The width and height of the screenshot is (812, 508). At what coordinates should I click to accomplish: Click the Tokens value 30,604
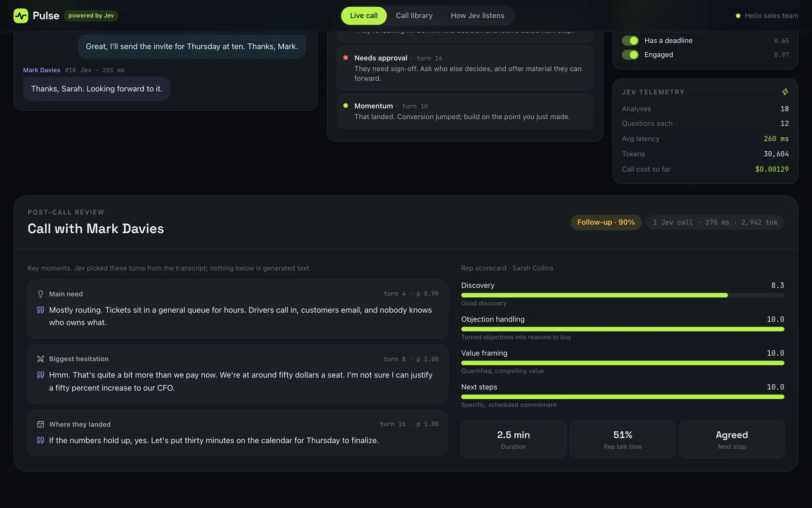[776, 154]
